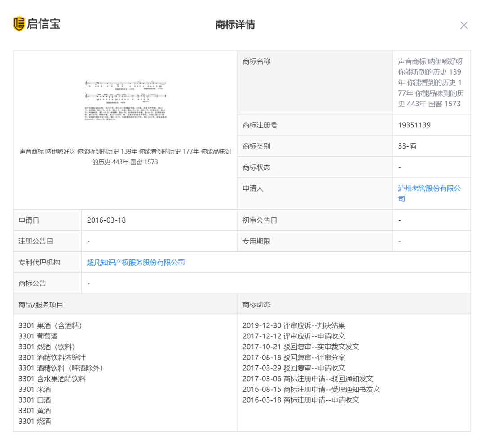Click the 初审公告日 label
The width and height of the screenshot is (485, 448).
tap(260, 220)
